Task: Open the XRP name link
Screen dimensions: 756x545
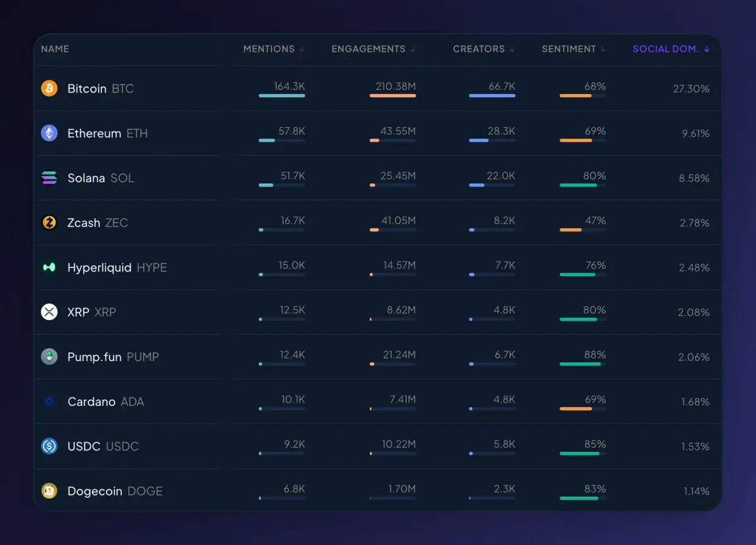Action: 92,313
